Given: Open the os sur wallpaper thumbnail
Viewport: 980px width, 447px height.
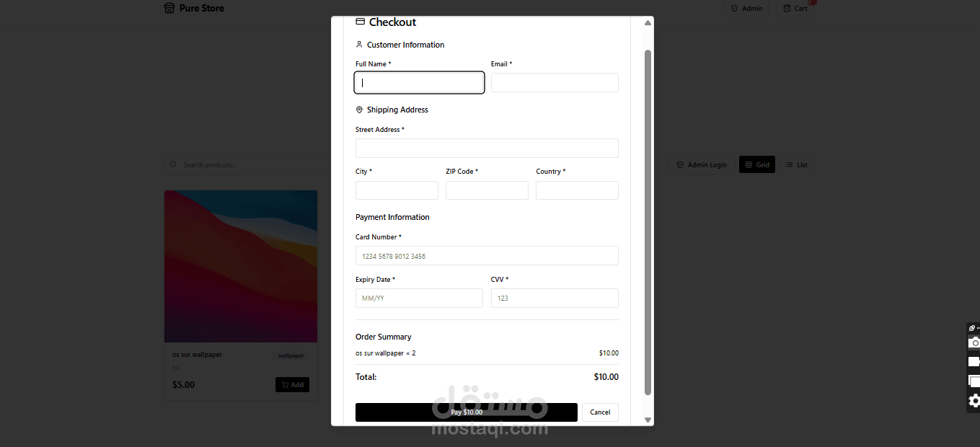Looking at the screenshot, I should click(241, 266).
